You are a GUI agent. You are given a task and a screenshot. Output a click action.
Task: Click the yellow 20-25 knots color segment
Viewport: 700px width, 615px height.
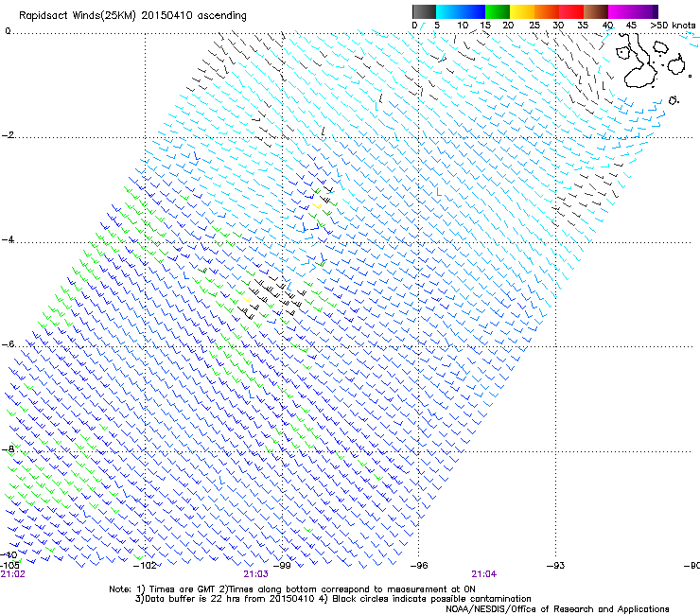pyautogui.click(x=522, y=11)
